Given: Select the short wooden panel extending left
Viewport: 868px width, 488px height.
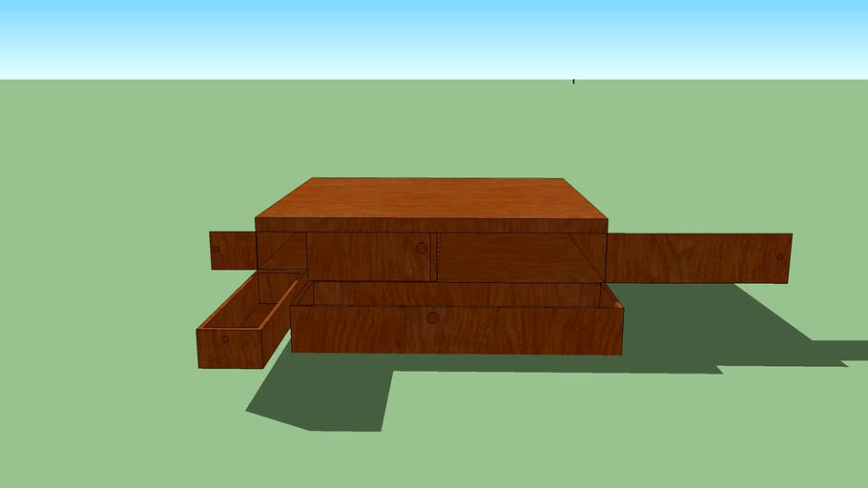Looking at the screenshot, I should pyautogui.click(x=233, y=251).
